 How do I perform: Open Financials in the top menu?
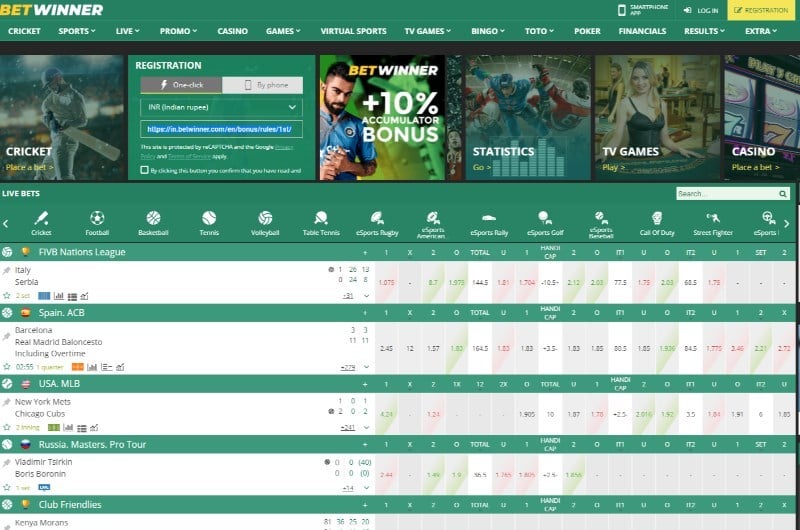click(642, 31)
